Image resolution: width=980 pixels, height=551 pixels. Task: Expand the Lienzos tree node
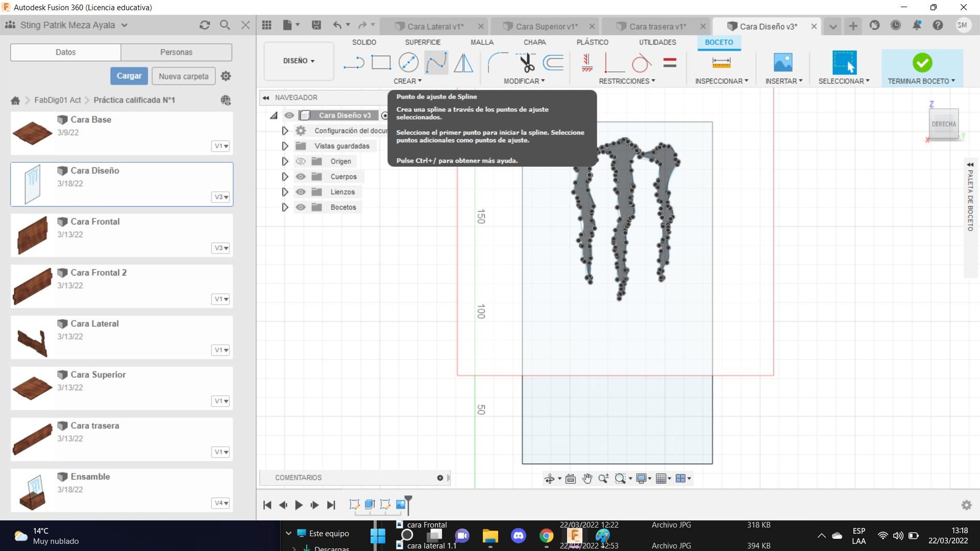[285, 192]
